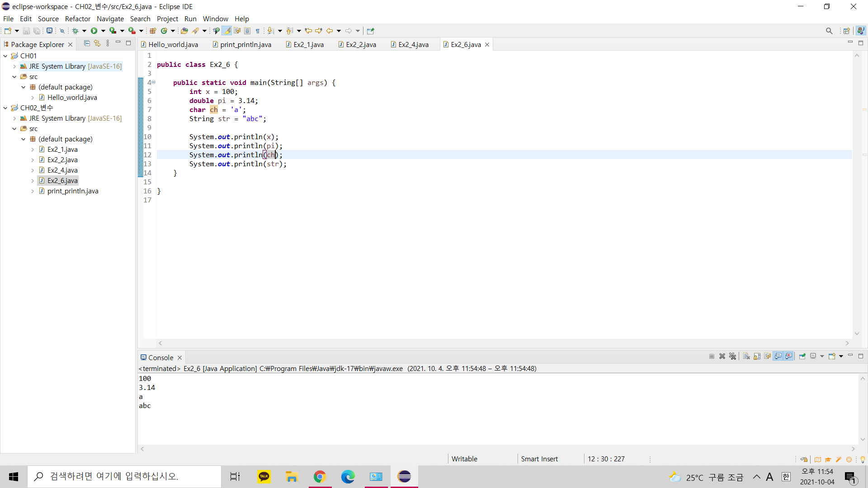The image size is (868, 488).
Task: Start the Debug bug icon
Action: [x=75, y=31]
